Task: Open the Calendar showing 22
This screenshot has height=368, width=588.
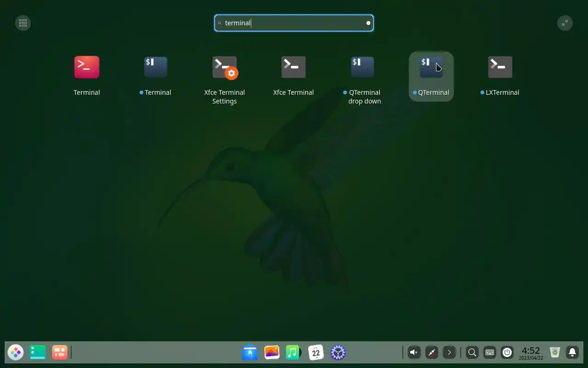Action: click(316, 353)
